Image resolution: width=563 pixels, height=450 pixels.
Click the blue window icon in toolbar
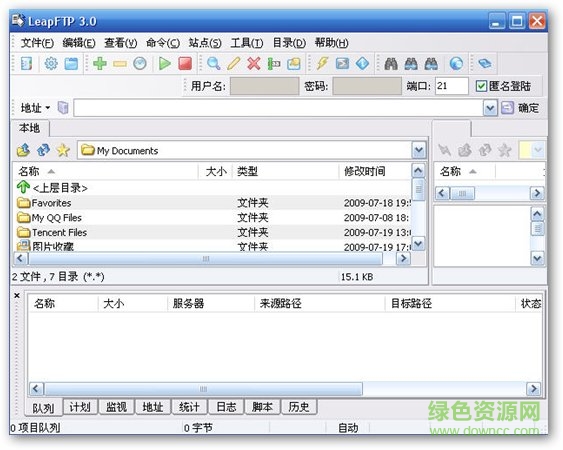tap(71, 64)
